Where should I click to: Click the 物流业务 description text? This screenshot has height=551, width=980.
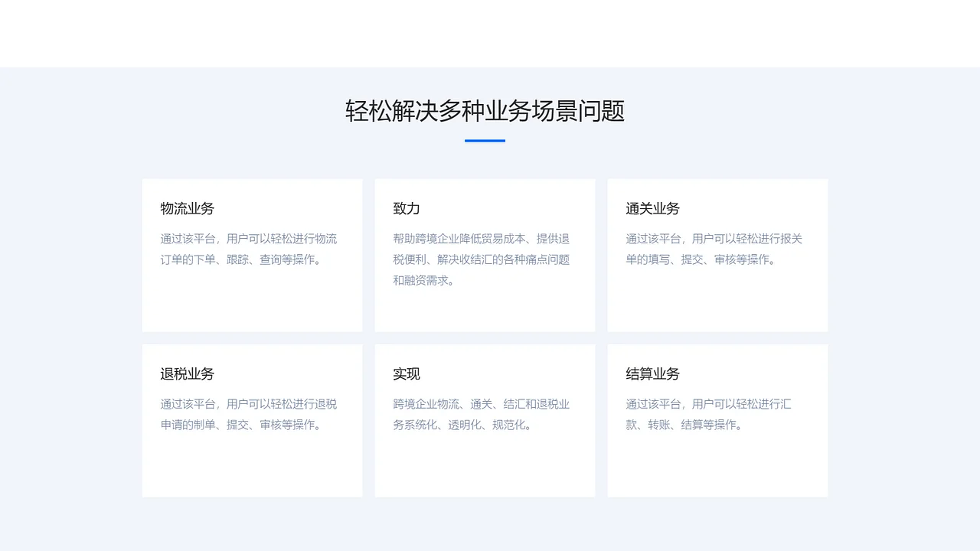click(x=249, y=249)
